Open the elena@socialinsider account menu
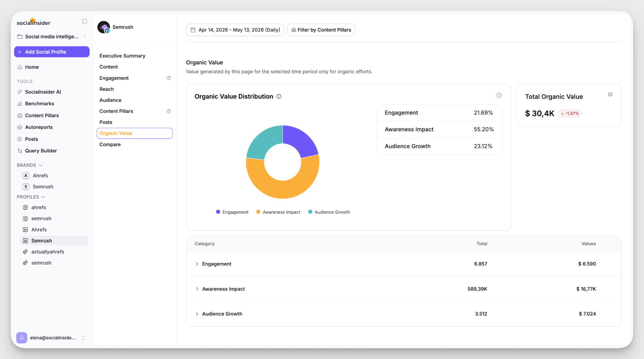 [x=52, y=338]
